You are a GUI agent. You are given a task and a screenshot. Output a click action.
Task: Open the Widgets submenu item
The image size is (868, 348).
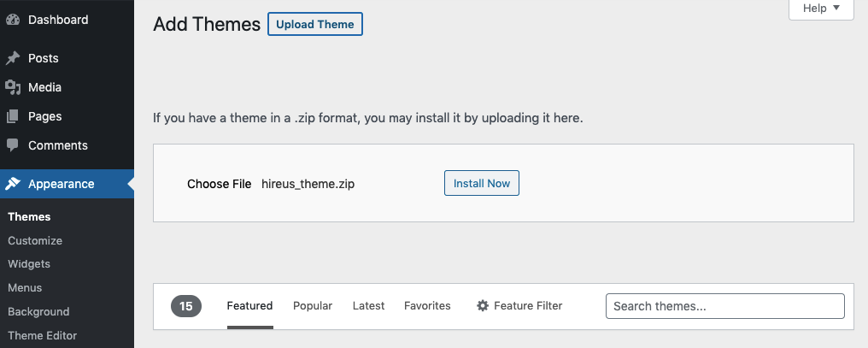point(29,264)
